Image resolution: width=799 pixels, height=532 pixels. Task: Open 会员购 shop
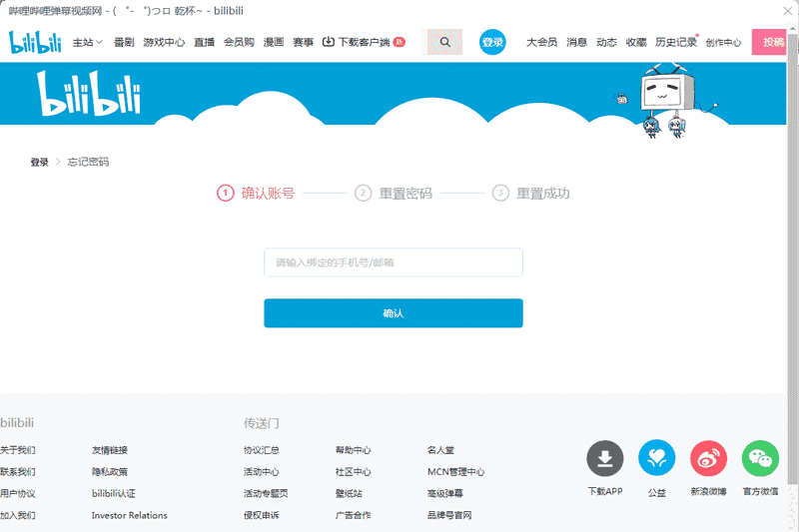click(x=239, y=42)
